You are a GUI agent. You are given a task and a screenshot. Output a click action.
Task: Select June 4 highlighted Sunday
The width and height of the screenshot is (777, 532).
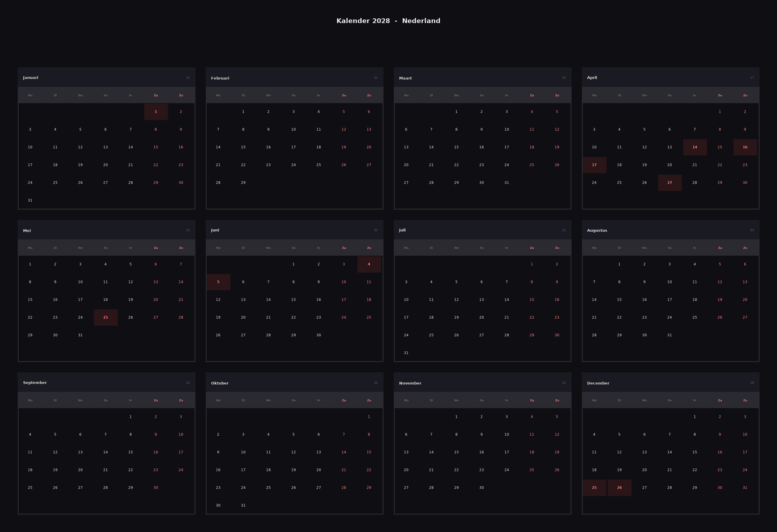click(x=369, y=264)
